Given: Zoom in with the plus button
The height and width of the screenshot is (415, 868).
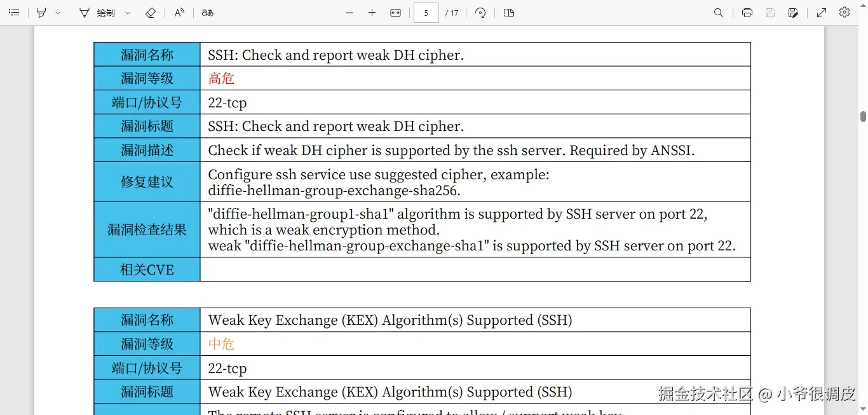Looking at the screenshot, I should [372, 13].
